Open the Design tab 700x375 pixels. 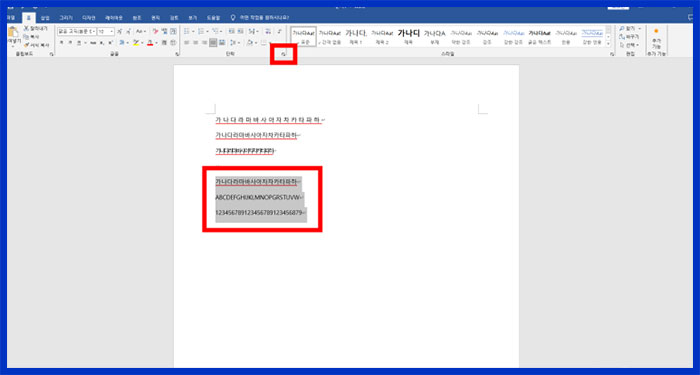click(x=89, y=18)
